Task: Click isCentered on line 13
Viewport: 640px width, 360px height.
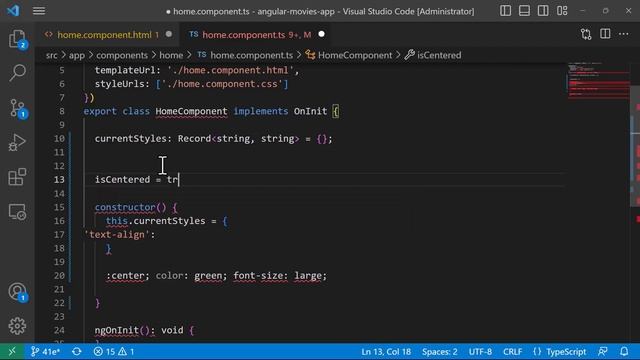Action: click(122, 180)
